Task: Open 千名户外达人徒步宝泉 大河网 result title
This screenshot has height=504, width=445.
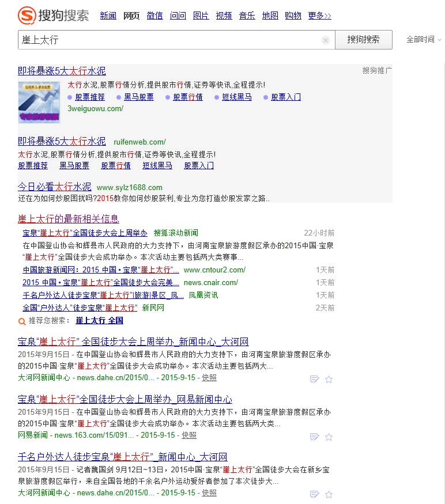Action: [x=123, y=457]
